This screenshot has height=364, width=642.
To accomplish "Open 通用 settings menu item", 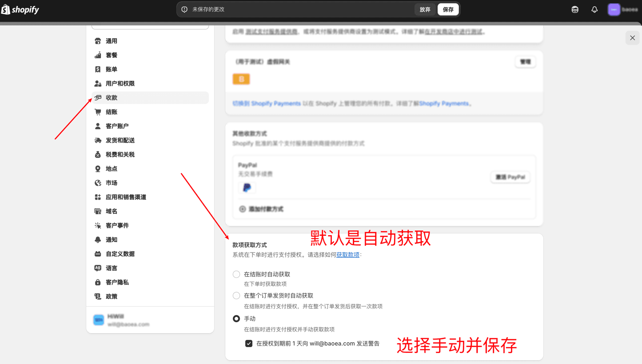I will pyautogui.click(x=150, y=41).
